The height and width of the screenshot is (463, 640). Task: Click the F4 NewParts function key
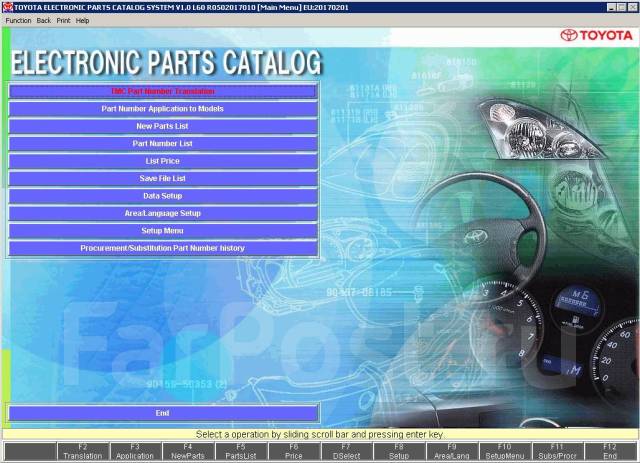pos(188,452)
